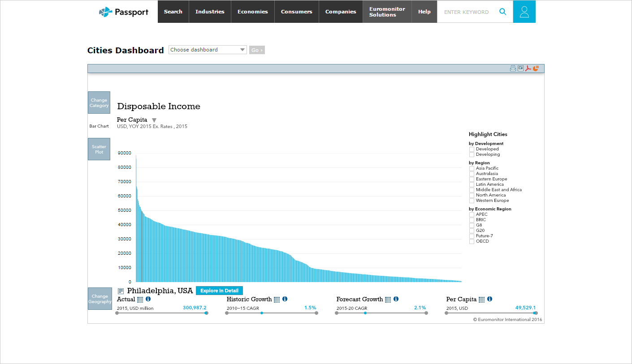The height and width of the screenshot is (364, 632).
Task: Open the Change Category selector
Action: [x=99, y=103]
